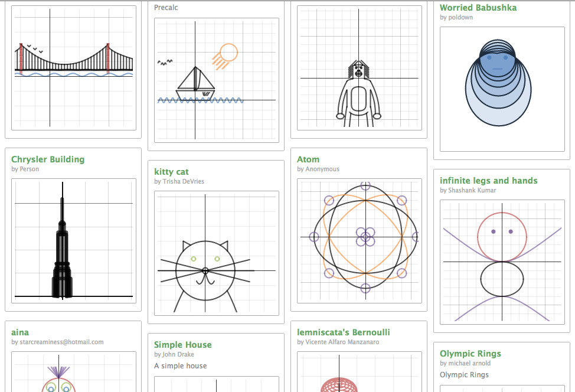575x392 pixels.
Task: Open the Atom orbit graph thumbnail
Action: tap(359, 241)
